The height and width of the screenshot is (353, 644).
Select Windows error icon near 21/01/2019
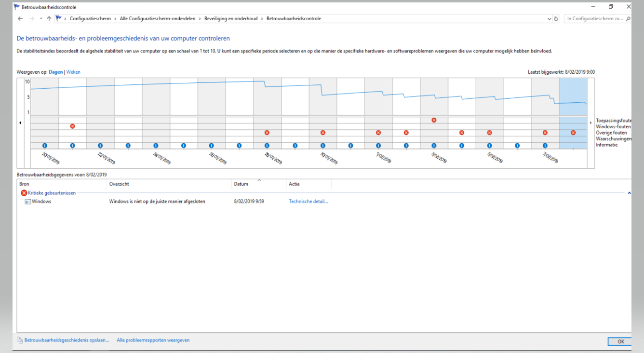(72, 126)
